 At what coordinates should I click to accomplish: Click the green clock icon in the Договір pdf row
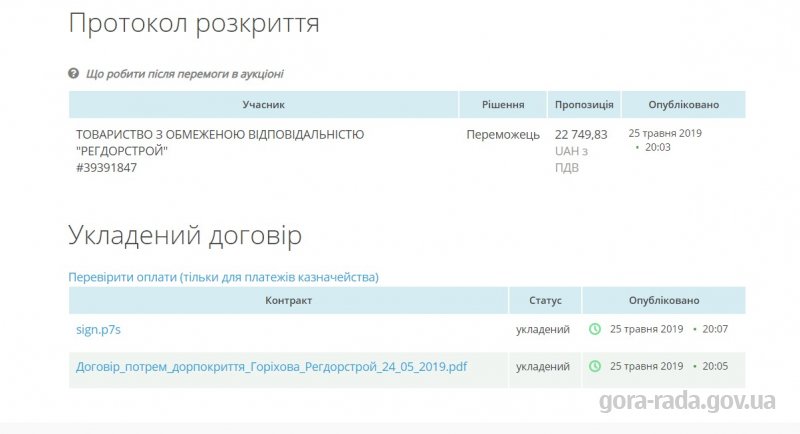click(x=595, y=366)
